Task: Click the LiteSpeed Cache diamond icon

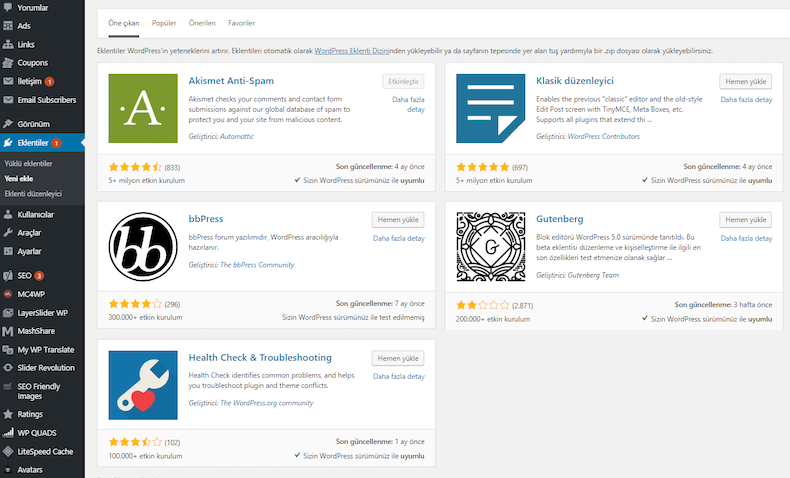Action: click(8, 451)
